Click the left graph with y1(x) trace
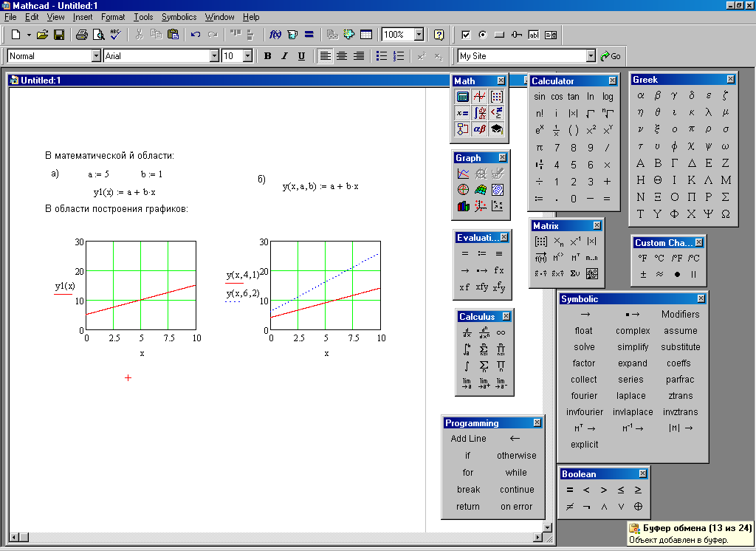Viewport: 756px width, 551px height. click(141, 286)
